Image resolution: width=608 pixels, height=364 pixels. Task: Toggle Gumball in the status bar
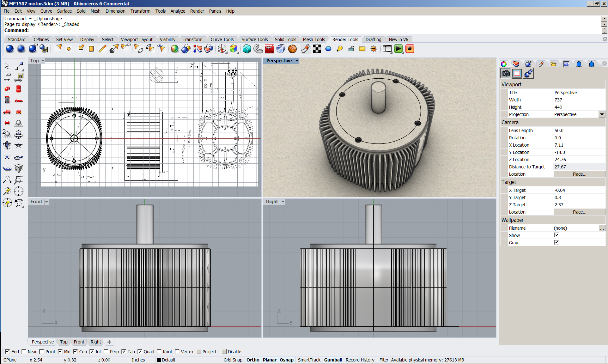click(333, 360)
